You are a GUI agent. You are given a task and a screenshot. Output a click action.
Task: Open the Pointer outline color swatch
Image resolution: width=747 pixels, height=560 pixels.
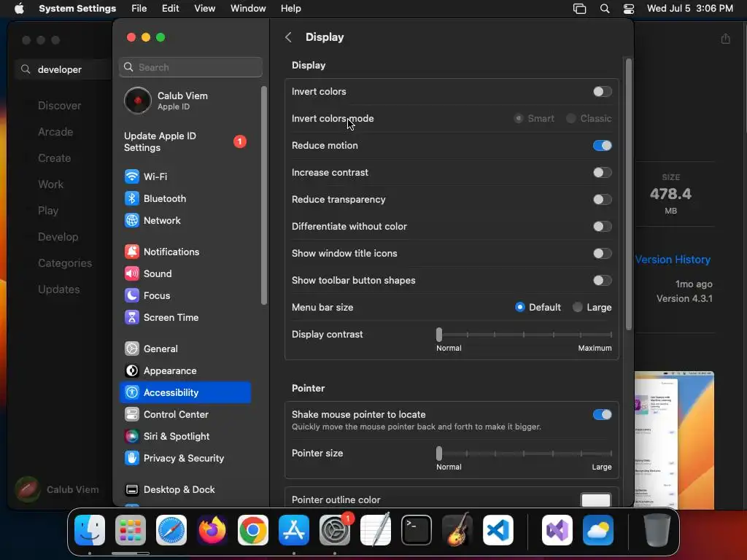596,500
